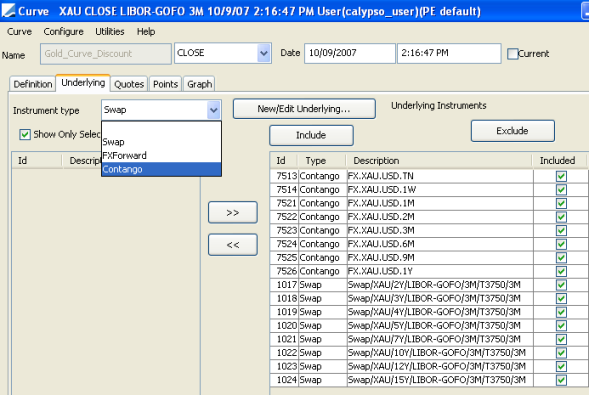Screen dimensions: 589x395
Task: Open the Utilities menu
Action: (x=110, y=32)
